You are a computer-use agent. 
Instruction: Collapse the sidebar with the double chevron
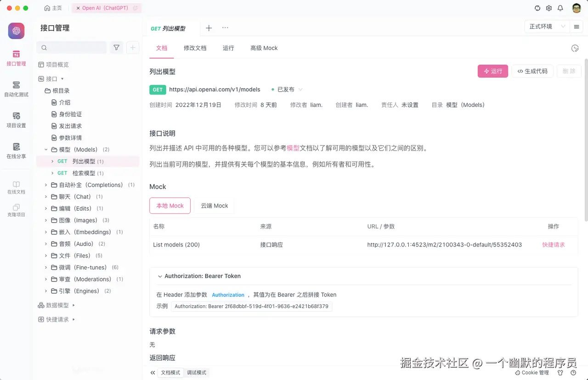(x=153, y=373)
